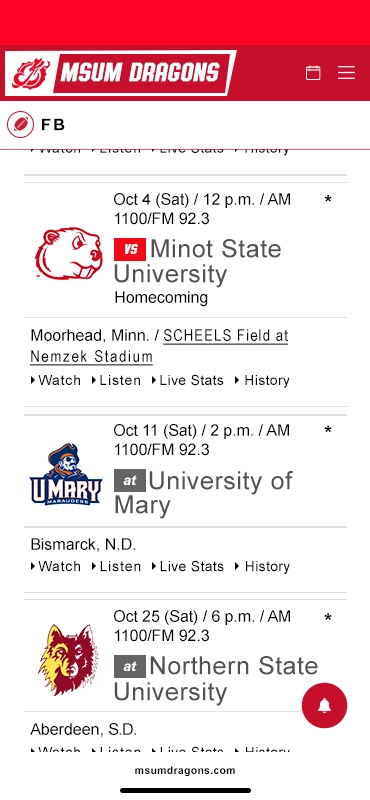Screen dimensions: 370x800
Task: Open Minot State University game title
Action: (x=198, y=261)
